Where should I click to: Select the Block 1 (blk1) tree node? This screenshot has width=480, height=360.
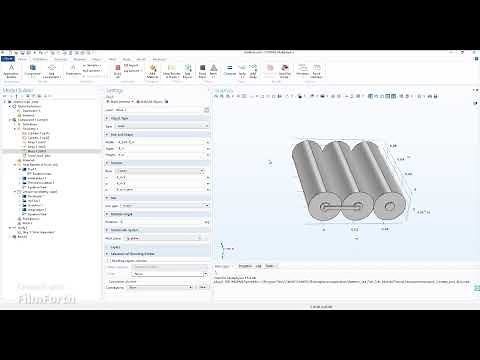click(x=34, y=151)
